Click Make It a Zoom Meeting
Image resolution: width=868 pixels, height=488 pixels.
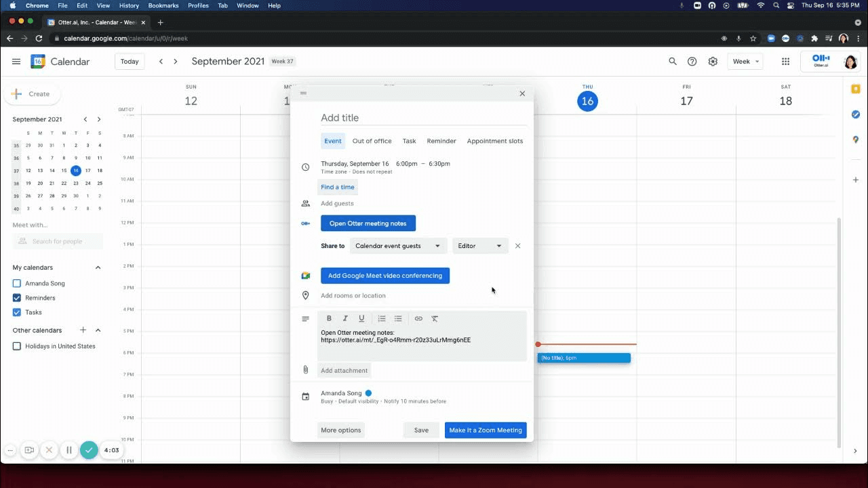coord(486,430)
